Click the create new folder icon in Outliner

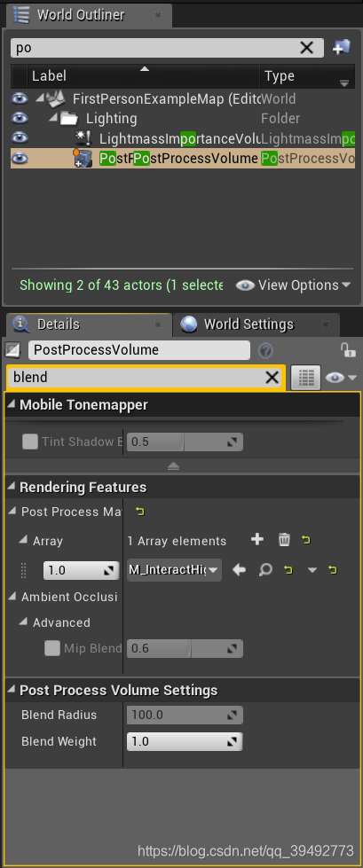(342, 48)
